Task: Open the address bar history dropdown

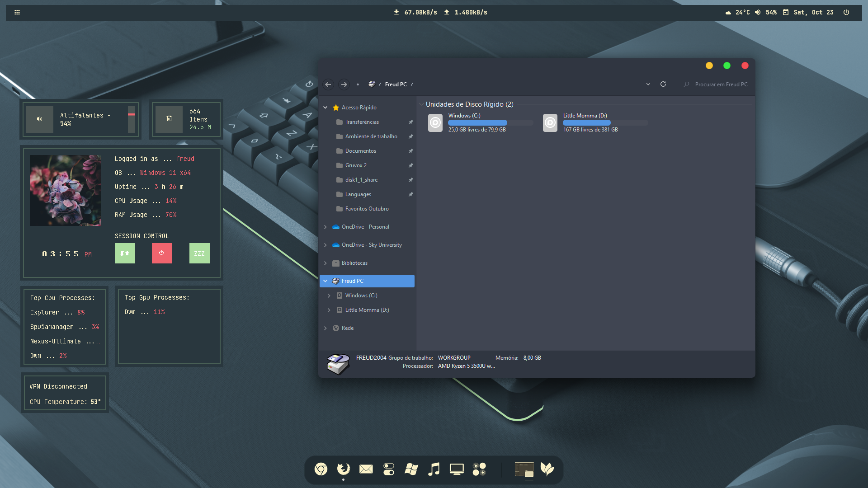Action: (648, 84)
